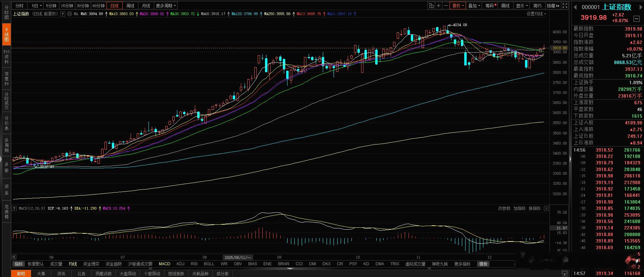Open F10资料 from the left sidebar

6,57
